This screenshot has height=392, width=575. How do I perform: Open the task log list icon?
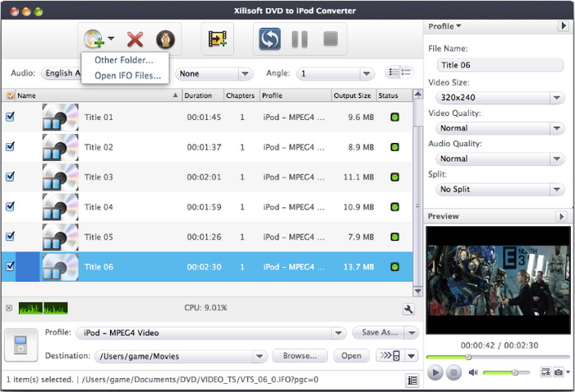(x=412, y=380)
